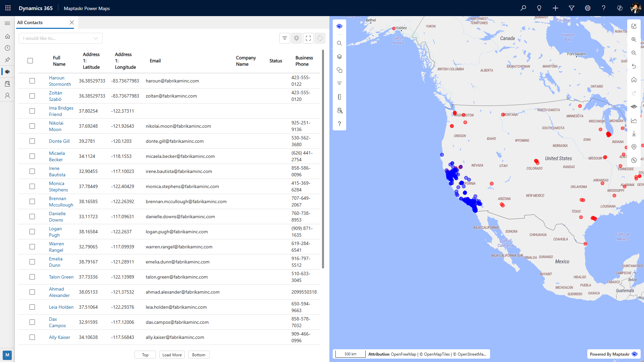Close the All Contacts tab
This screenshot has width=644, height=362.
point(72,22)
